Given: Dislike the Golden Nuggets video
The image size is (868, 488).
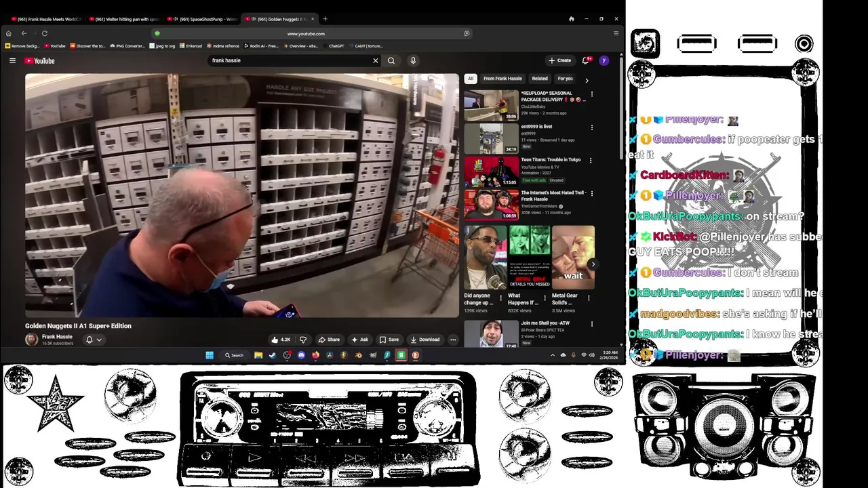Looking at the screenshot, I should click(303, 340).
